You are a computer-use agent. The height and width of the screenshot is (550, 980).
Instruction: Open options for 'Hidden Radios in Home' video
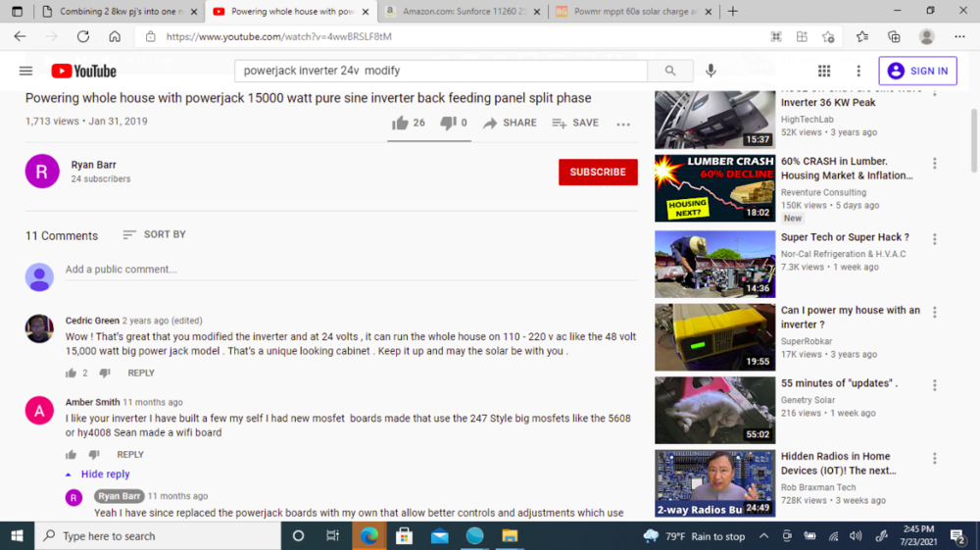[934, 459]
